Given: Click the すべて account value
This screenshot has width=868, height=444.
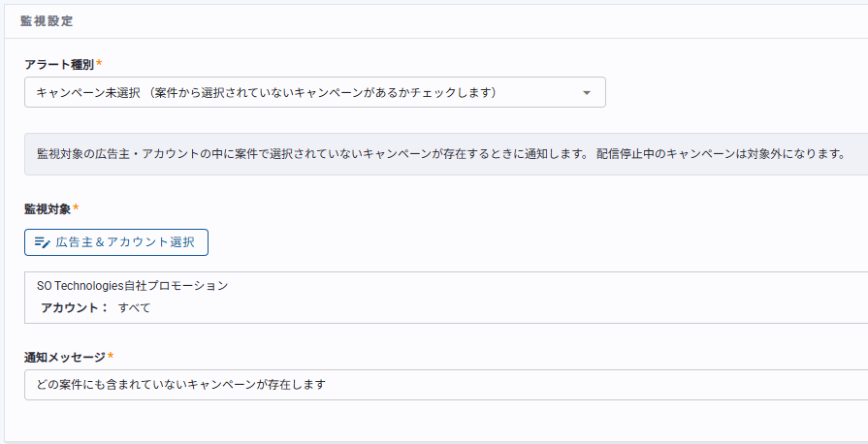Looking at the screenshot, I should [134, 308].
